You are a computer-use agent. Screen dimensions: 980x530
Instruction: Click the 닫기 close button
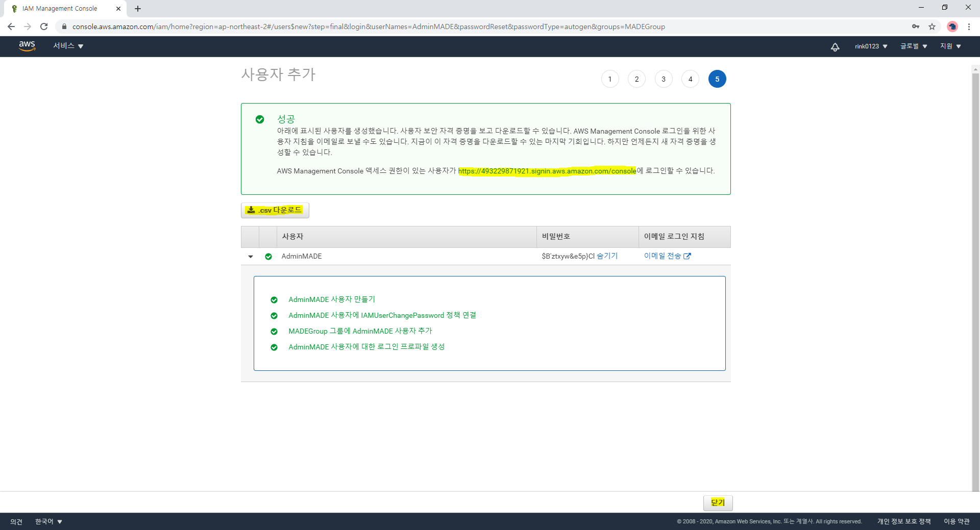[718, 502]
